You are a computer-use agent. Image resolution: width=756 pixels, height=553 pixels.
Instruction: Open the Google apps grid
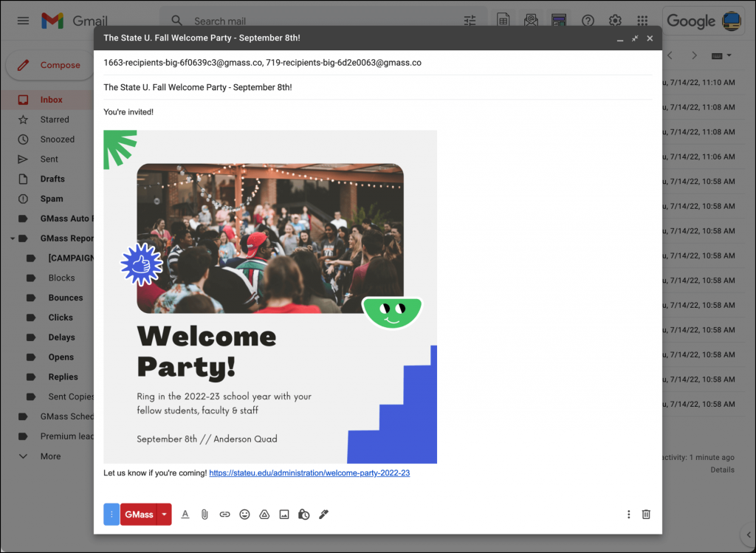642,21
